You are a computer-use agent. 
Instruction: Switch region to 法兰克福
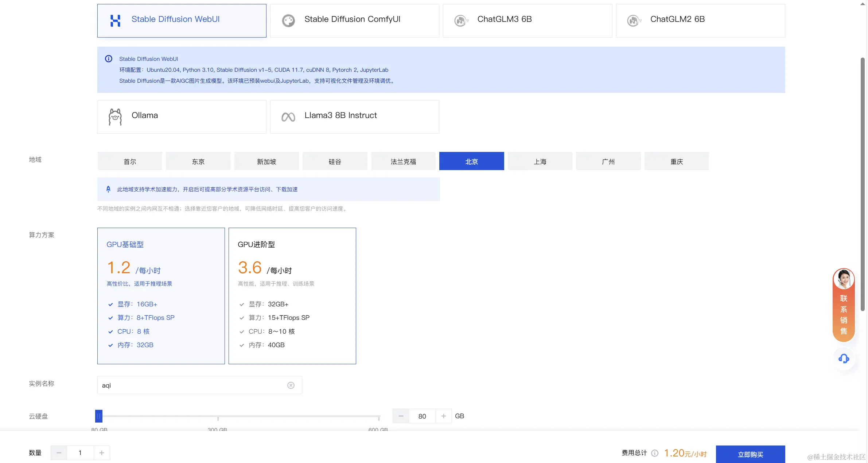[x=403, y=161]
